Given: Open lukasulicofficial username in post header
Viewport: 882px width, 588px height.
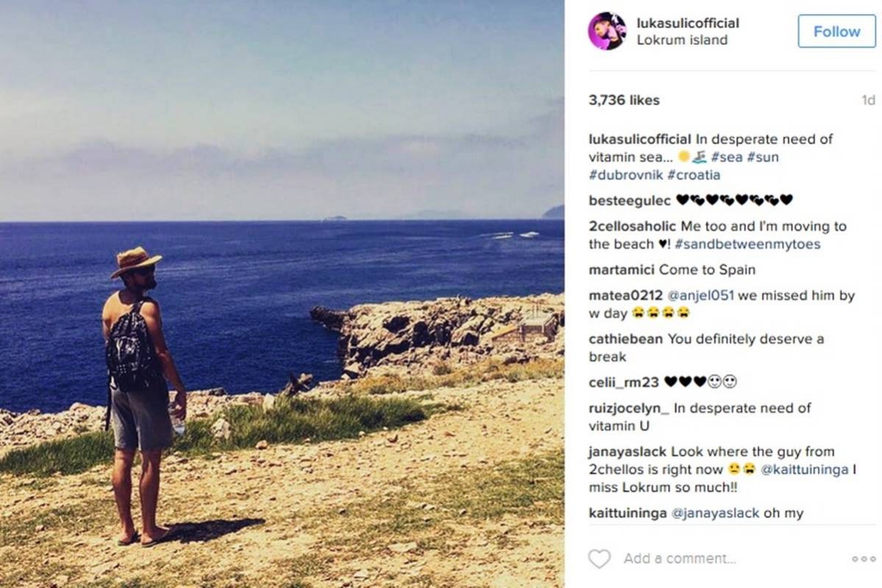Looking at the screenshot, I should 688,23.
